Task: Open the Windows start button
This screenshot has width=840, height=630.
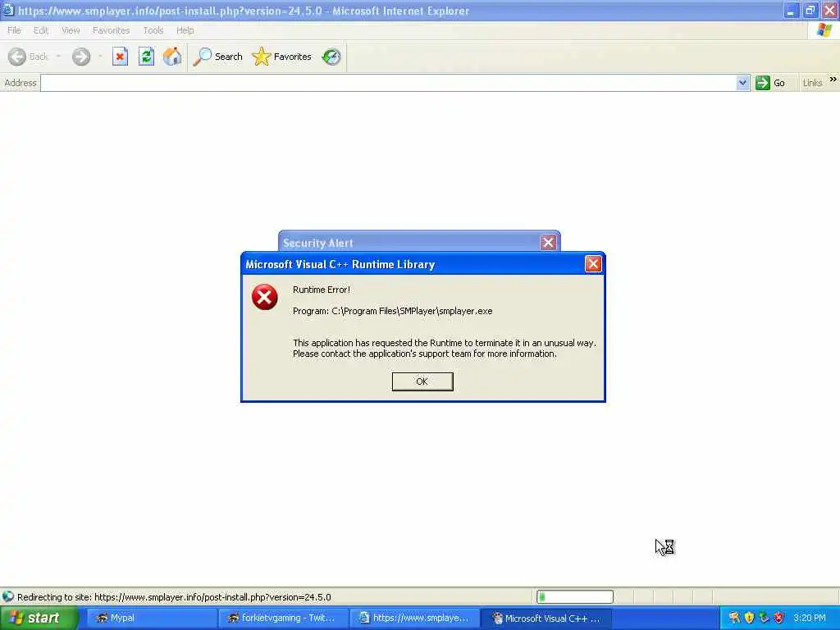Action: click(x=39, y=619)
